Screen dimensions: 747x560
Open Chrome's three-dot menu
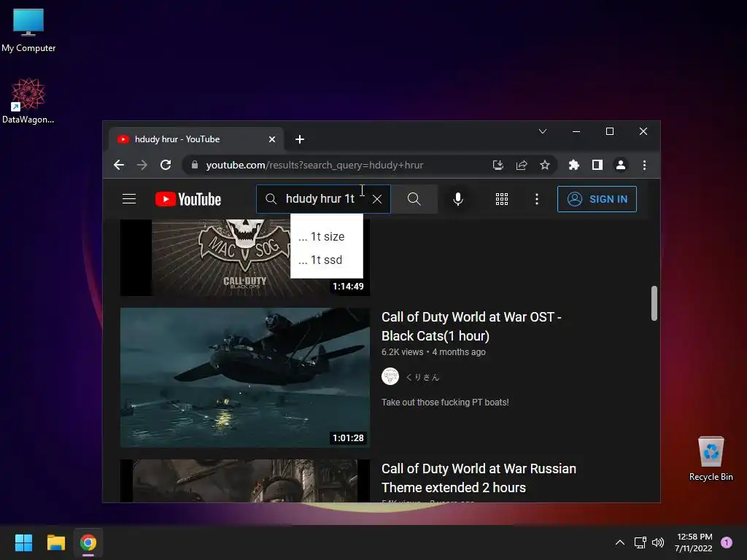pyautogui.click(x=644, y=165)
